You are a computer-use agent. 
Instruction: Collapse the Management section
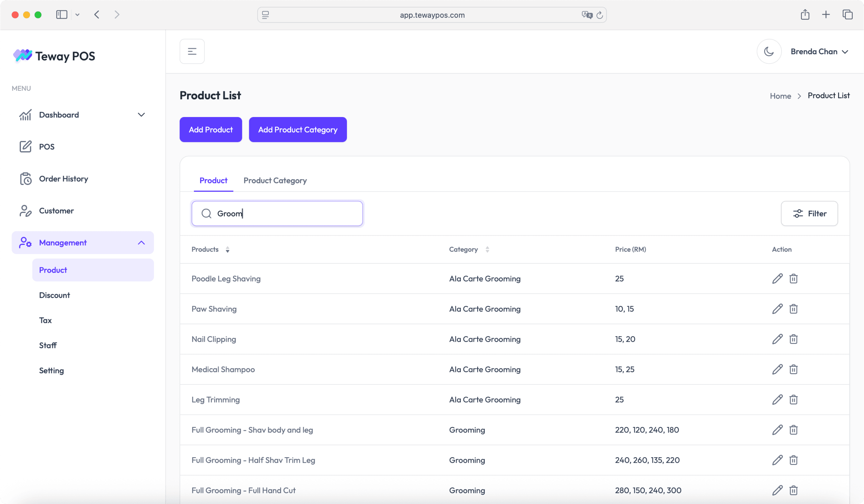(x=141, y=242)
